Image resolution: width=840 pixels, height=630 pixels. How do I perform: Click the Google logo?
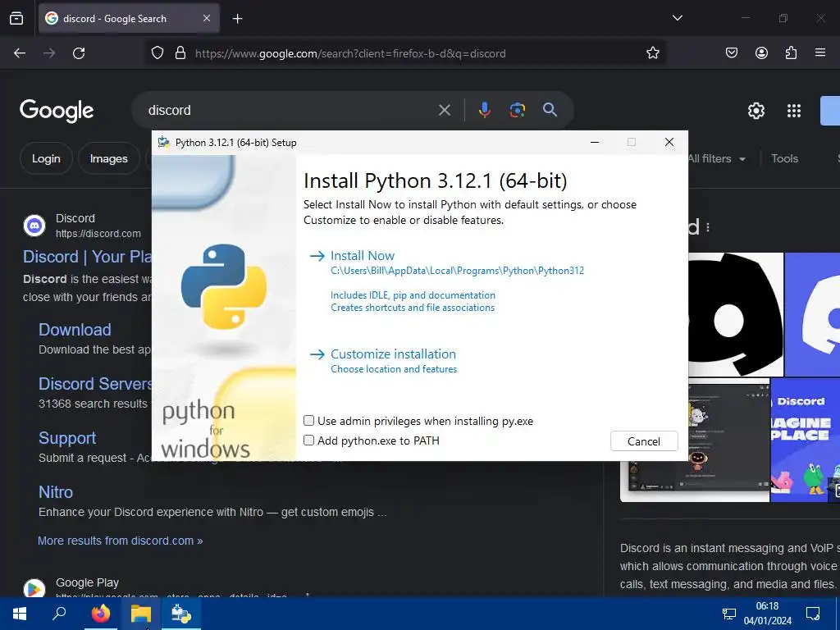click(57, 111)
